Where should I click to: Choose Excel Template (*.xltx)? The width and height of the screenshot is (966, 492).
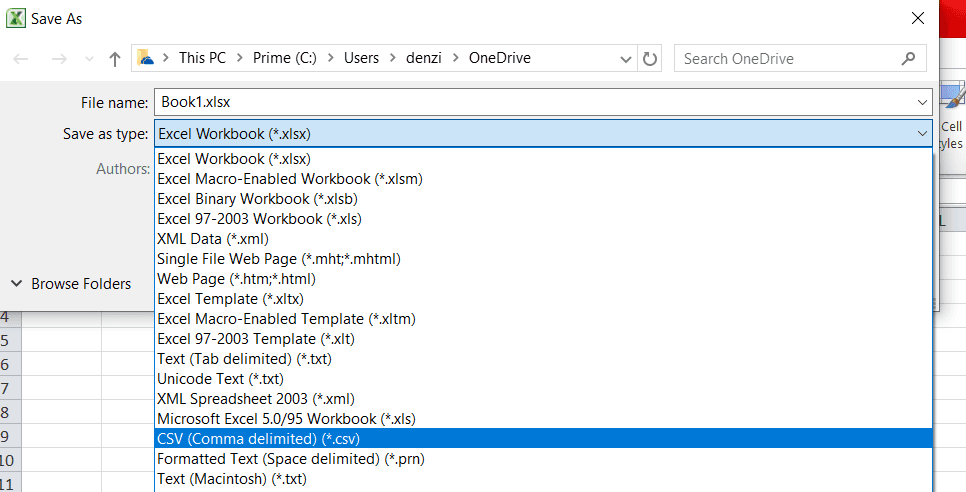(x=544, y=299)
